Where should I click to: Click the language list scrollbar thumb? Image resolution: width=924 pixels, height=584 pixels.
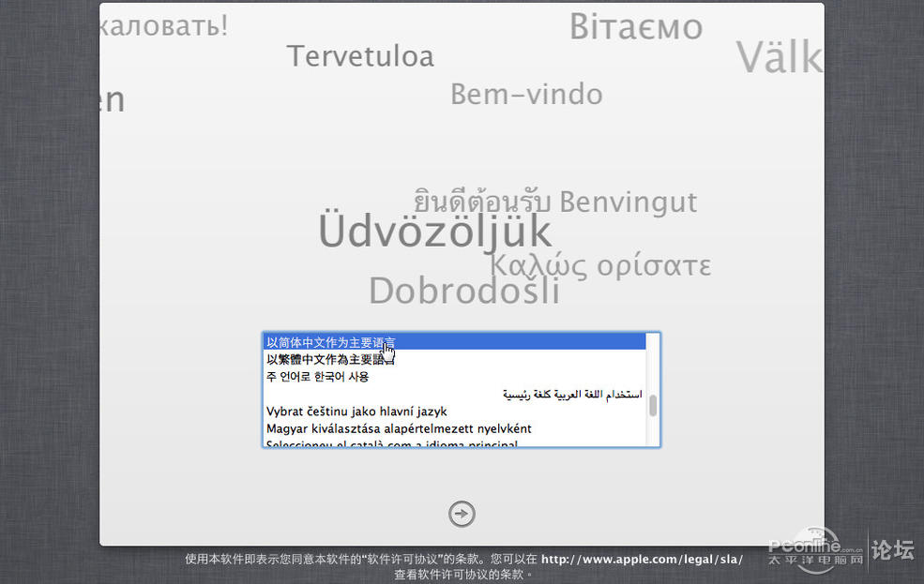pyautogui.click(x=652, y=406)
